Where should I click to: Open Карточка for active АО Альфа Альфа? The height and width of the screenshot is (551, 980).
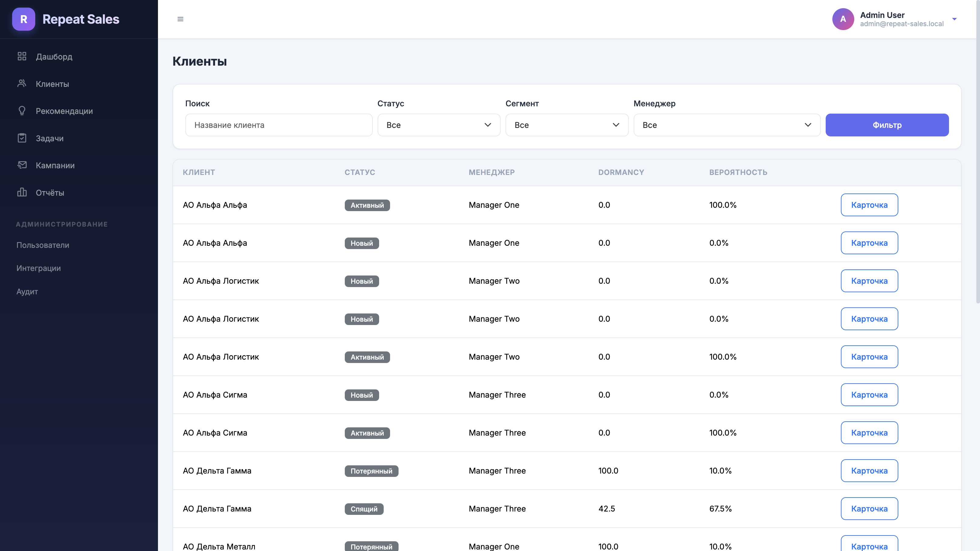[x=869, y=205]
